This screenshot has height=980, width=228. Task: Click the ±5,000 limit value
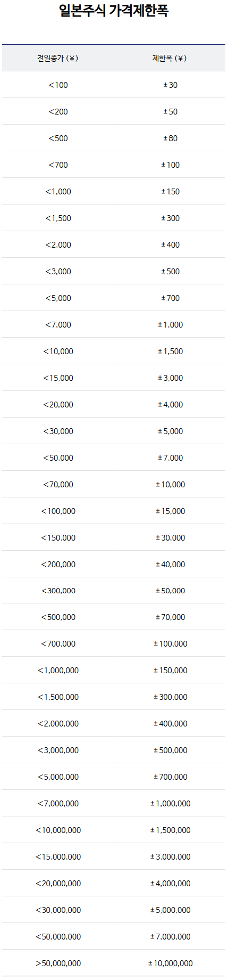click(x=171, y=431)
